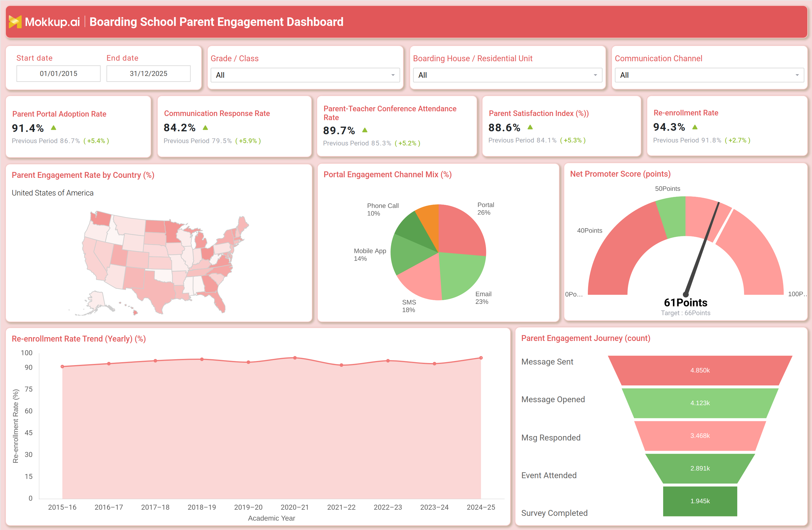Click the gauge needle on Net Promoter Score
Viewport: 812px width, 530px height.
pyautogui.click(x=702, y=248)
